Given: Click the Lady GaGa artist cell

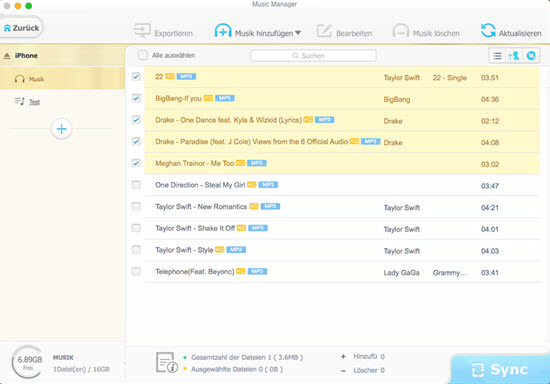Looking at the screenshot, I should [x=402, y=273].
